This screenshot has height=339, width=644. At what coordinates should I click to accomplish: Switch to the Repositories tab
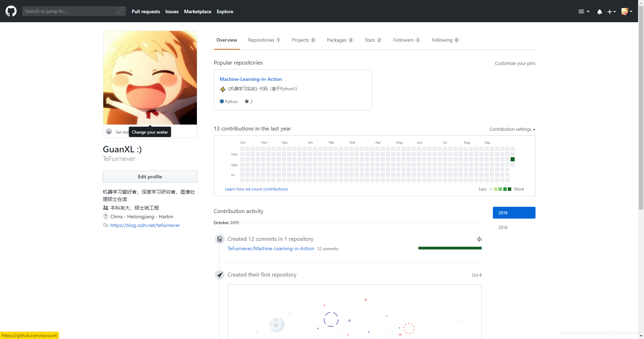(264, 40)
